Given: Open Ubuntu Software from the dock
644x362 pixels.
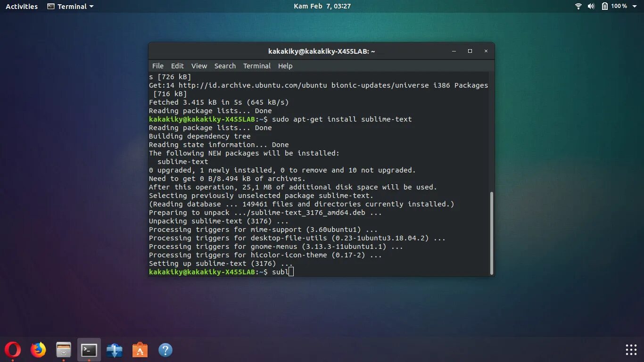Looking at the screenshot, I should [x=140, y=350].
